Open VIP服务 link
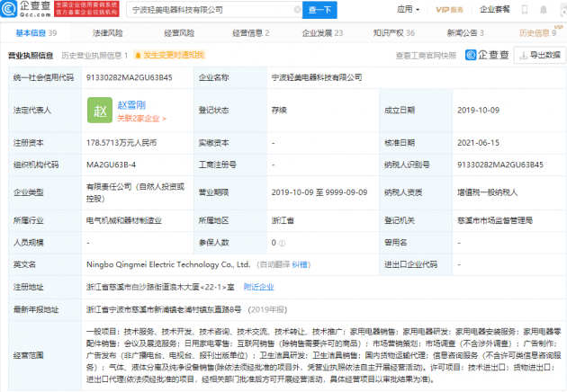 [449, 10]
